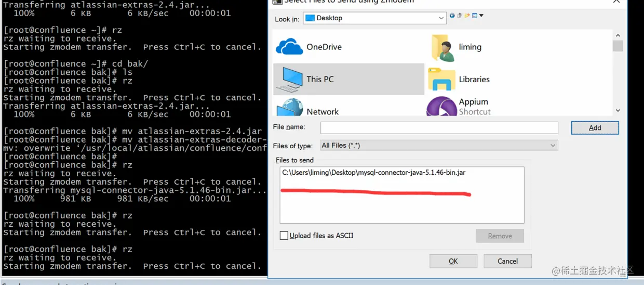Viewport: 644px width, 285px height.
Task: Click the Remove button
Action: (500, 236)
